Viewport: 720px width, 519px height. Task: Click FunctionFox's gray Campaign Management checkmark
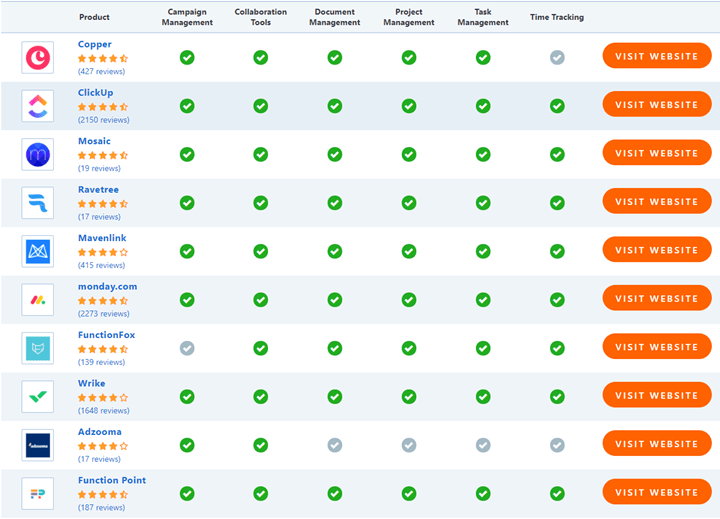click(x=187, y=348)
